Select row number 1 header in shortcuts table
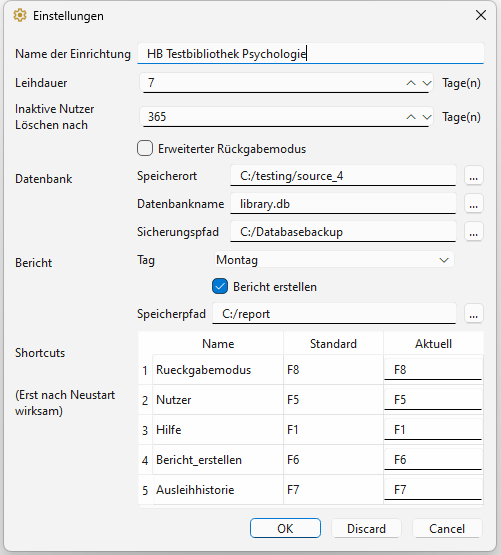 pyautogui.click(x=145, y=370)
